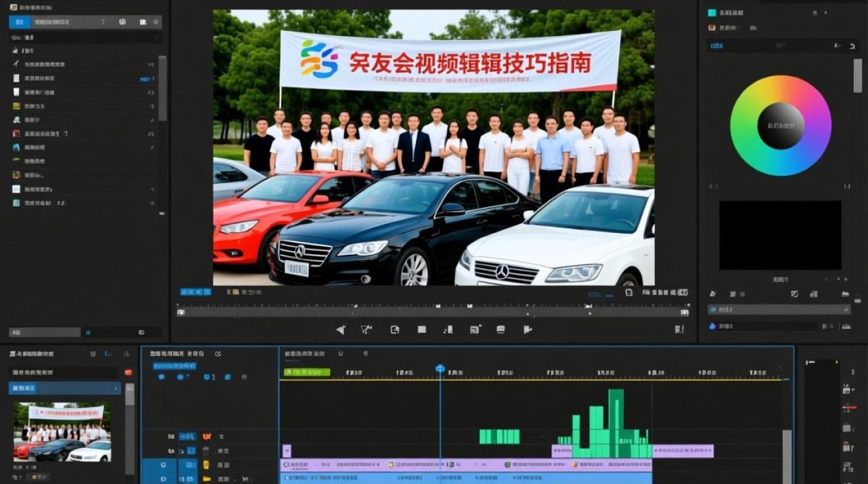The image size is (868, 484).
Task: Click the center dark disc of color wheel
Action: click(781, 126)
